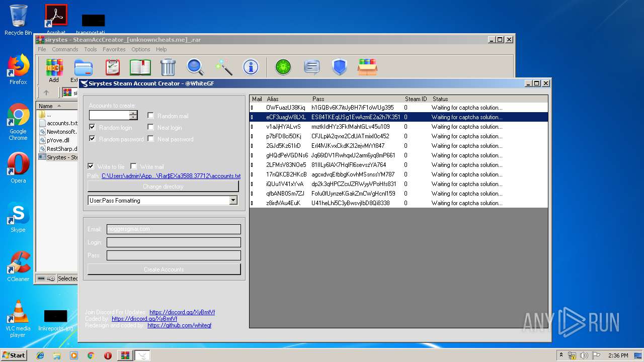Click the Create Accounts button
The height and width of the screenshot is (362, 644).
pyautogui.click(x=164, y=269)
